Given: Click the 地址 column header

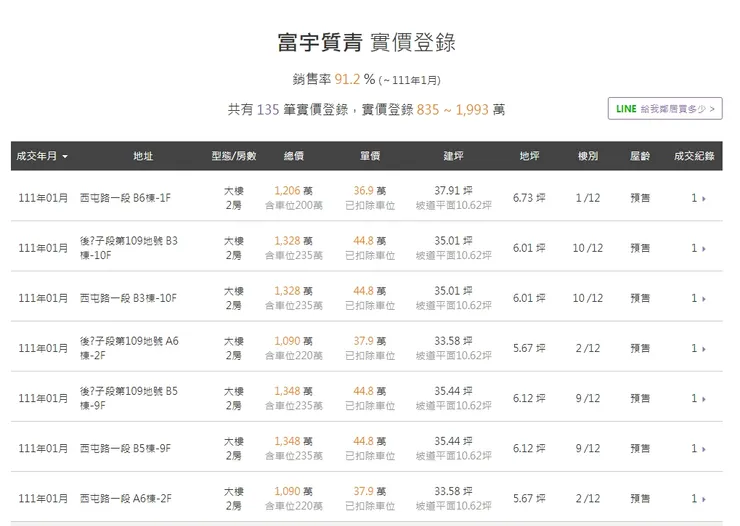Looking at the screenshot, I should click(143, 156).
